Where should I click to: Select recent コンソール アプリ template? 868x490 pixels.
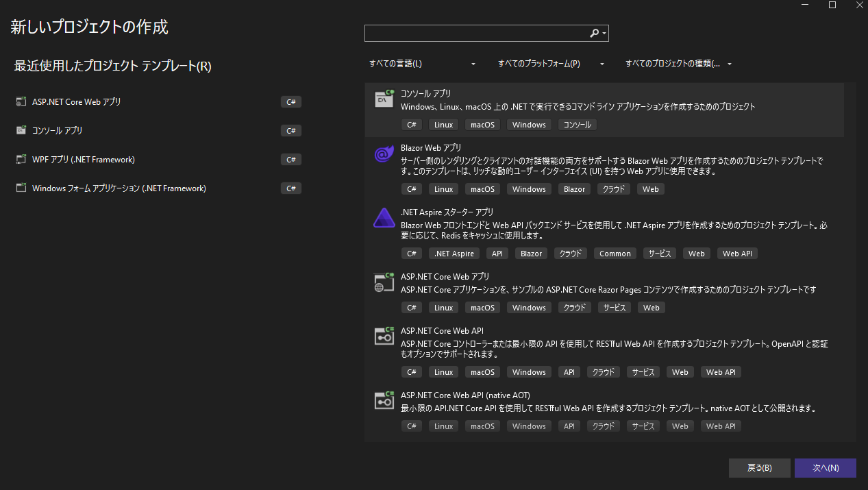coord(58,131)
